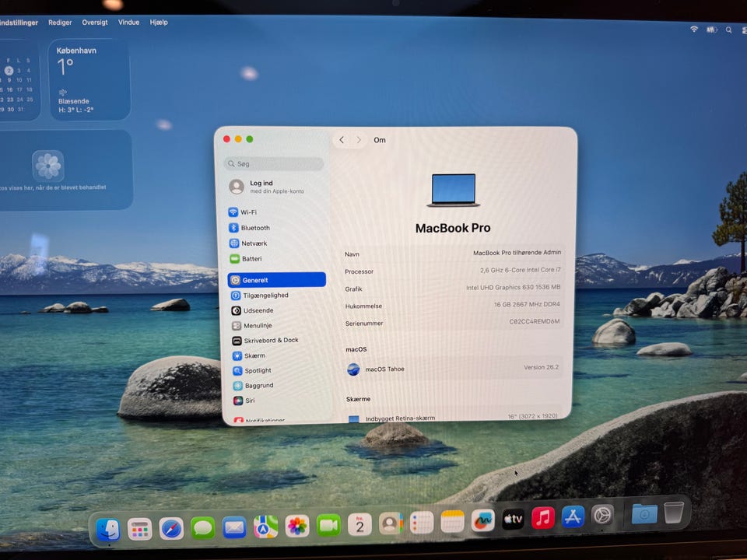Go forward with the right chevron button
The width and height of the screenshot is (747, 560).
tap(359, 140)
